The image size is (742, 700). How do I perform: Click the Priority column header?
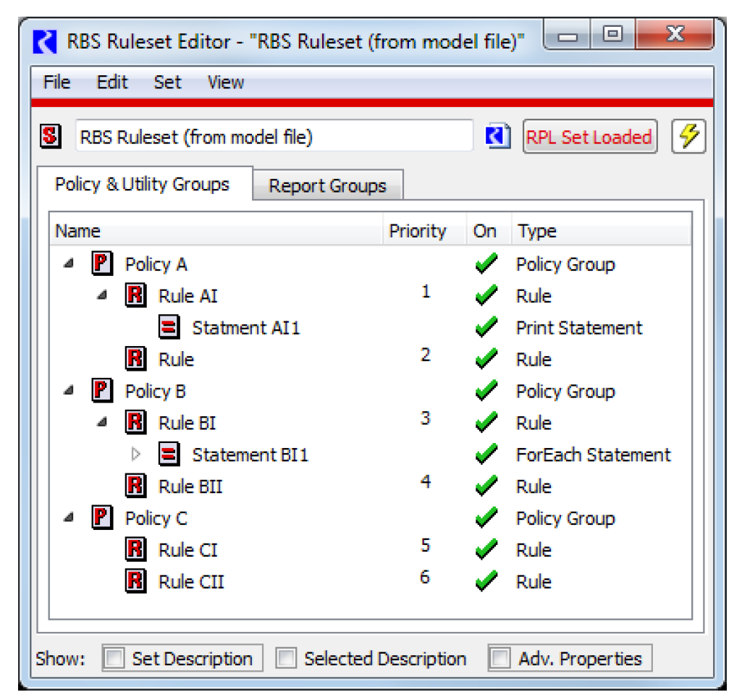pyautogui.click(x=417, y=232)
